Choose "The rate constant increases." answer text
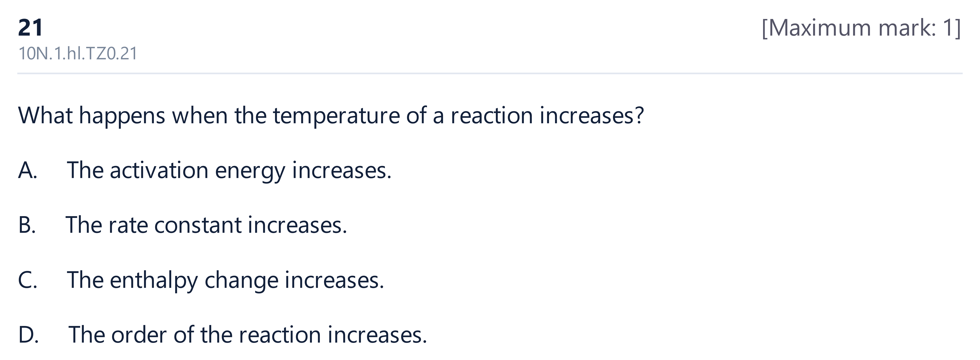 pos(206,225)
